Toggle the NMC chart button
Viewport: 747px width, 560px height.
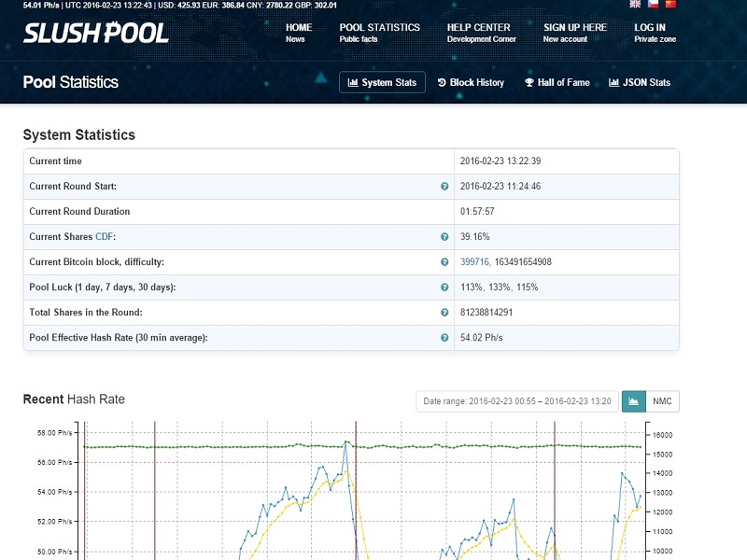(x=662, y=401)
